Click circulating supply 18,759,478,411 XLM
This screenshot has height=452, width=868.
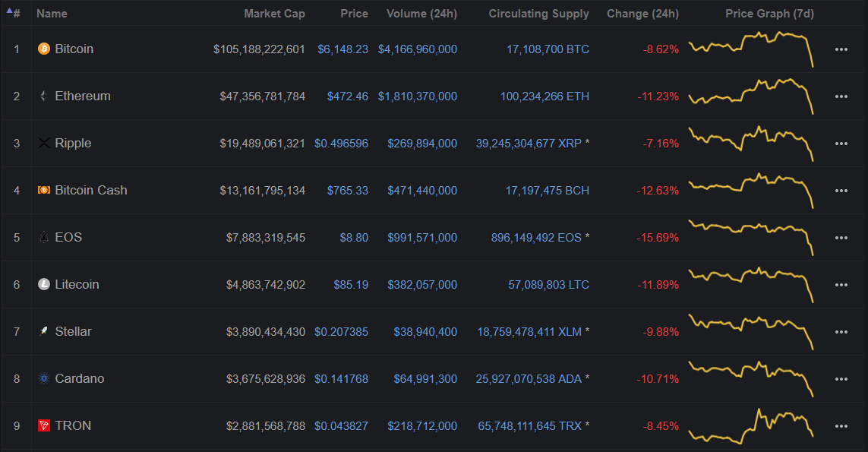(529, 332)
